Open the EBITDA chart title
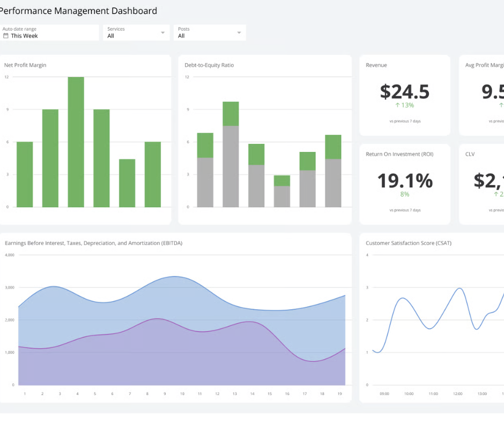504x423 pixels. (x=93, y=243)
